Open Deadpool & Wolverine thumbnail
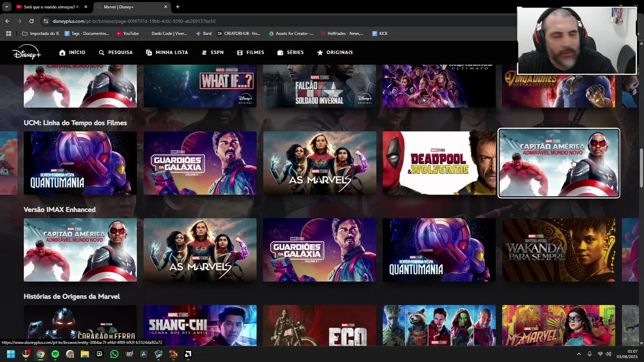Viewport: 644px width, 362px height. coord(439,163)
